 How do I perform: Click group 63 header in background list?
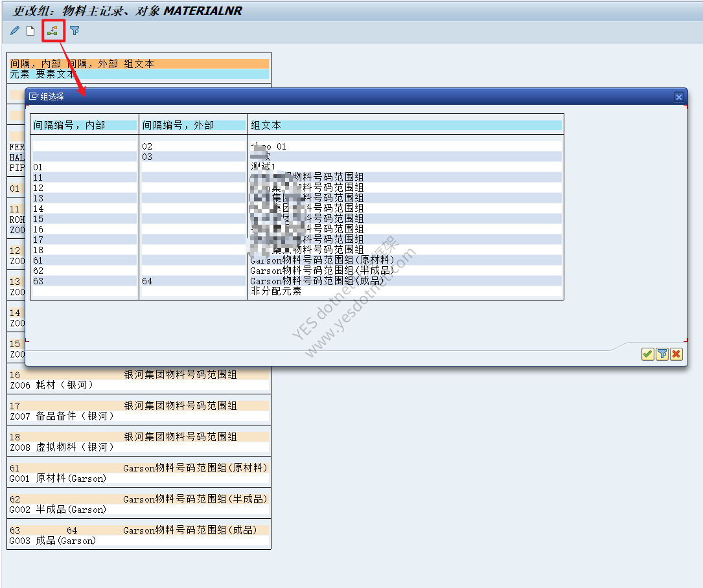point(139,530)
